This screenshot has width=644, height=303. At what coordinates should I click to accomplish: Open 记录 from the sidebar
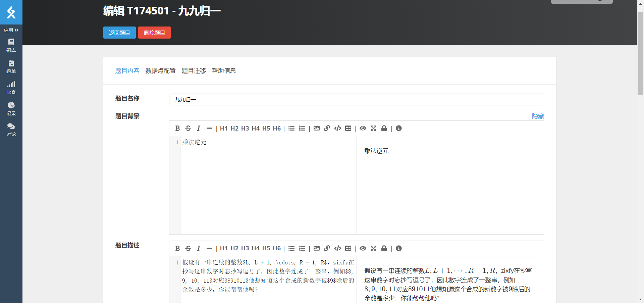11,109
